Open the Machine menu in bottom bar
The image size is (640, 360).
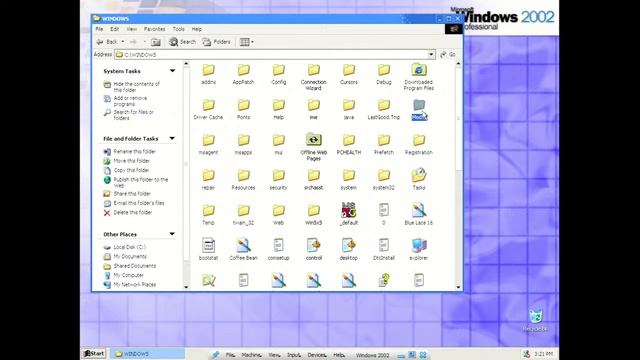(x=251, y=355)
